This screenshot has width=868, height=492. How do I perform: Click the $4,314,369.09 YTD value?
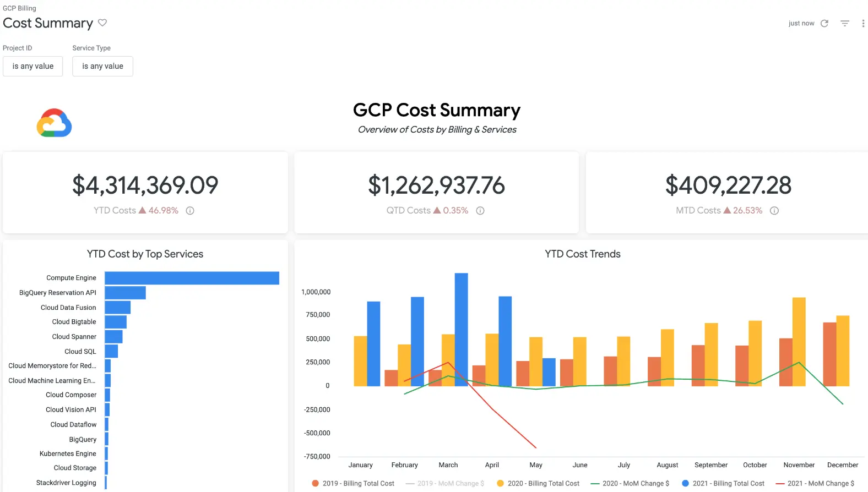[x=145, y=185]
